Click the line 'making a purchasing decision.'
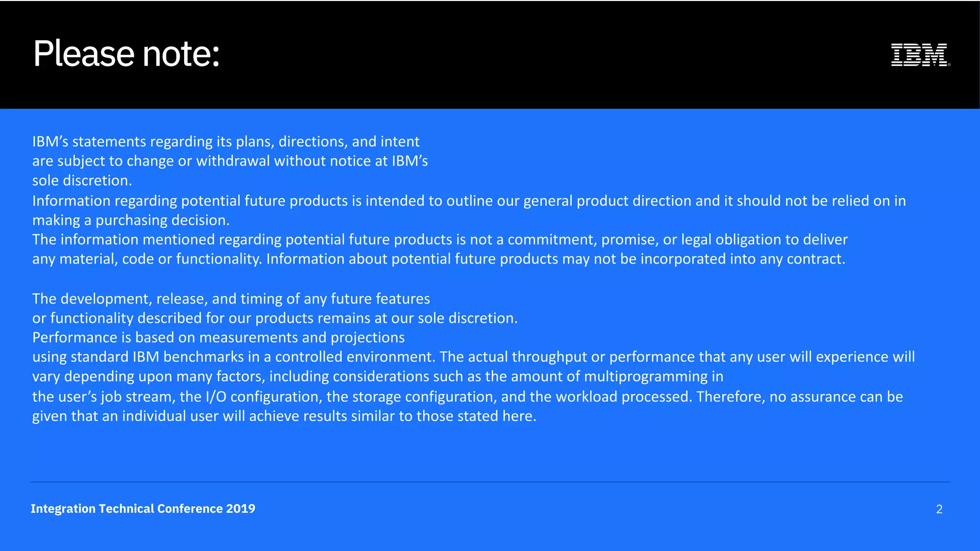 click(x=131, y=220)
